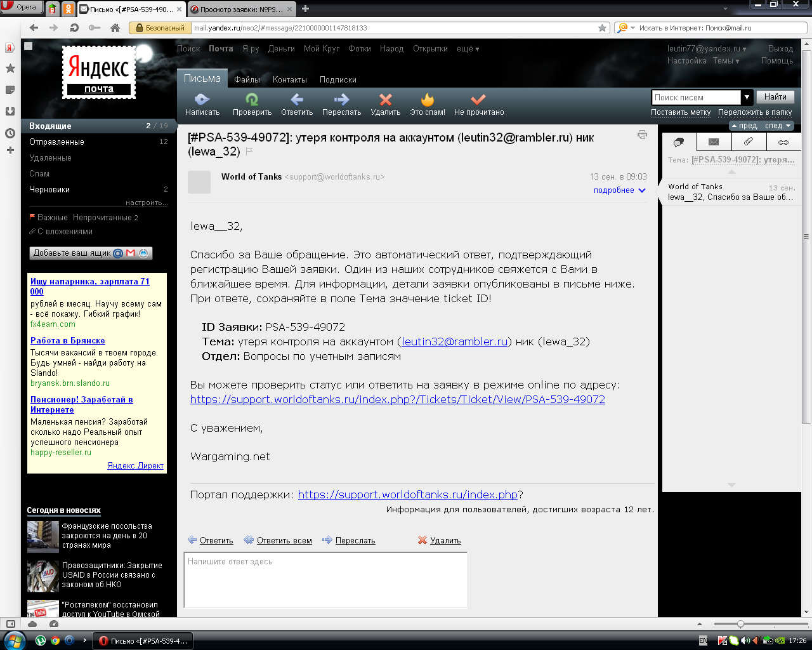Viewport: 812px width, 650px height.
Task: Collapse left panel with minus toggle
Action: 28,46
